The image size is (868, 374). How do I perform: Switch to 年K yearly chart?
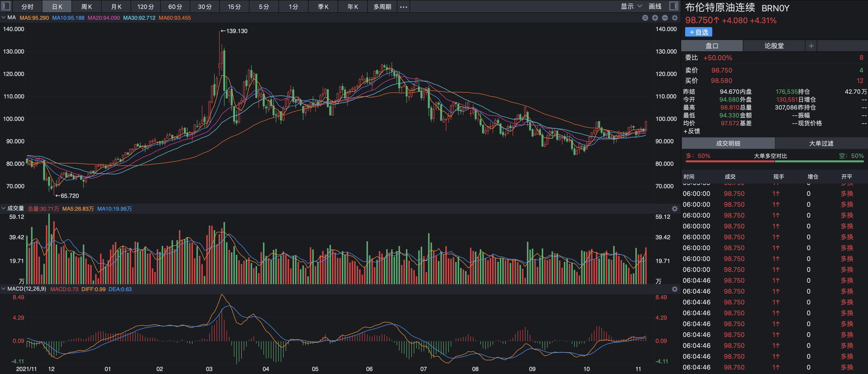[353, 7]
